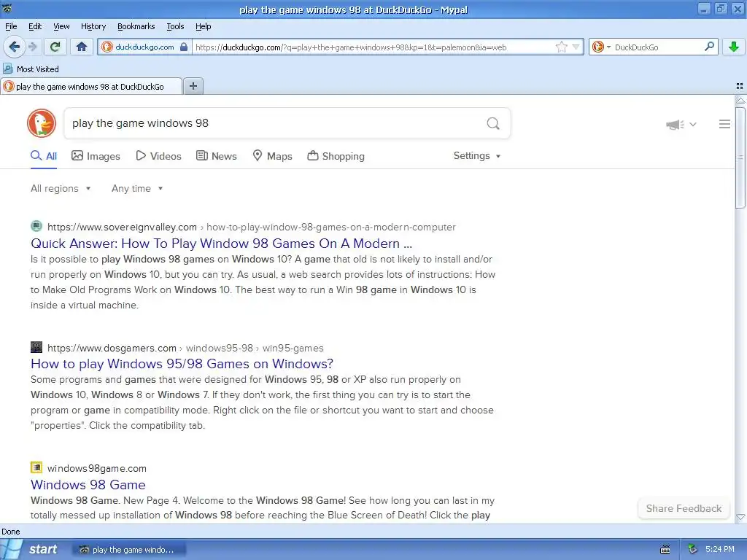The image size is (747, 560).
Task: Reload the current page
Action: 55,47
